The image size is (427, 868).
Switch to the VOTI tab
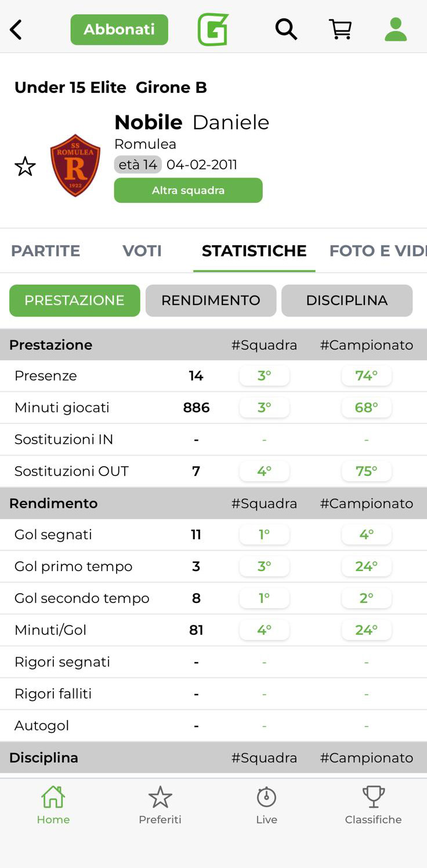pyautogui.click(x=142, y=250)
